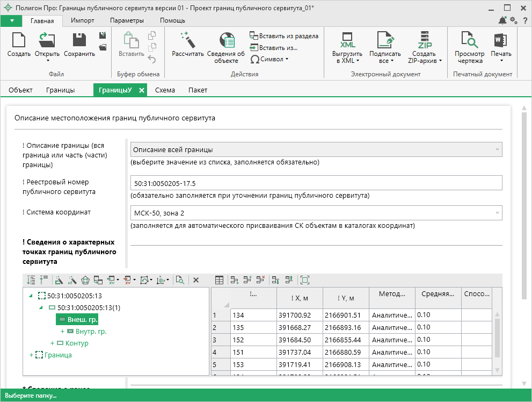Click the Реестровый номер input field
The height and width of the screenshot is (402, 532).
[x=316, y=183]
